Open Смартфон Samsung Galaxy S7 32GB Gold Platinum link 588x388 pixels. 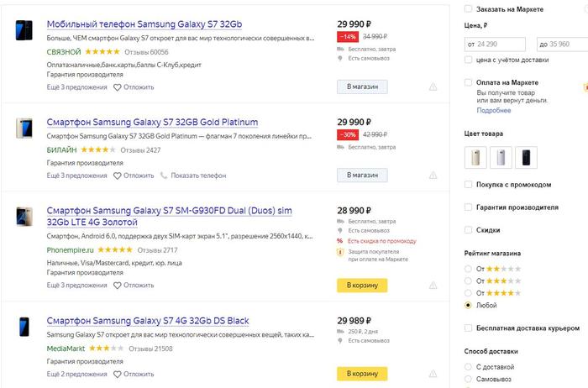click(152, 123)
